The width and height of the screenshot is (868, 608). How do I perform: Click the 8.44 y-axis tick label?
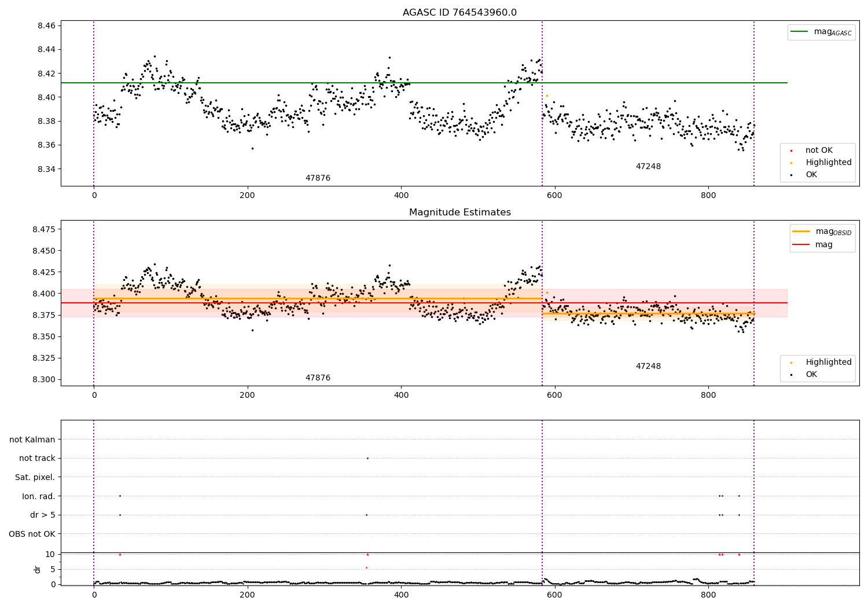[x=46, y=50]
